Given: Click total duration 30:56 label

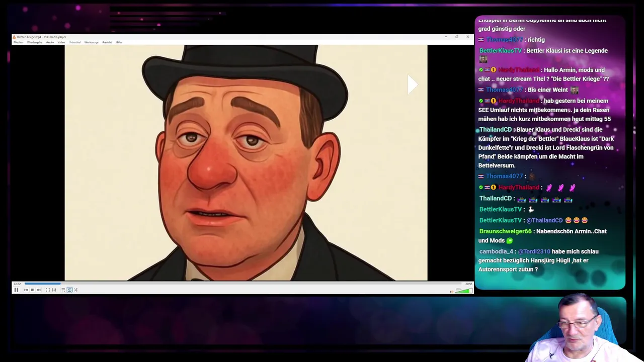Looking at the screenshot, I should click(x=469, y=284).
